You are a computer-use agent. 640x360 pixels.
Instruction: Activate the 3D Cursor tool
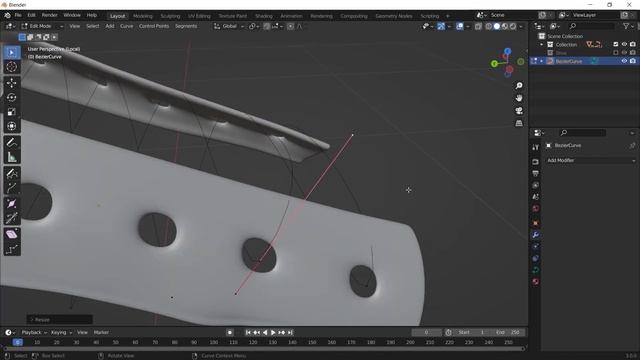pos(11,67)
